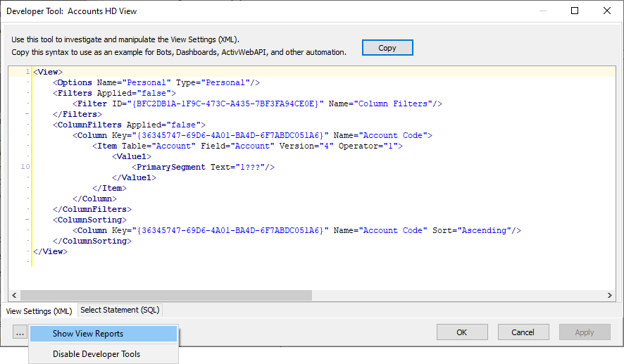The height and width of the screenshot is (364, 624).
Task: Choose Disable Developer Tools
Action: (x=104, y=354)
